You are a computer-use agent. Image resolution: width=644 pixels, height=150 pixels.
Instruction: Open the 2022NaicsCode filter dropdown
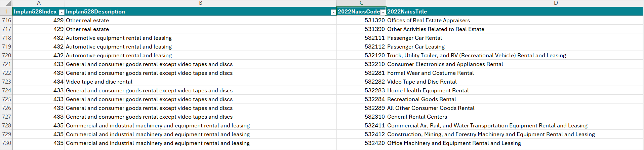[383, 12]
